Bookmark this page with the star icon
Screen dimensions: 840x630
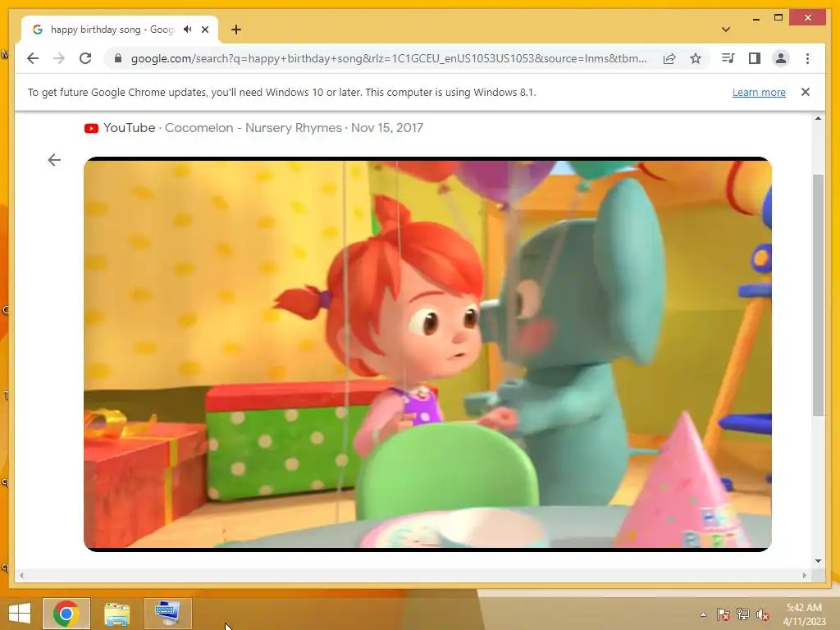[x=696, y=58]
